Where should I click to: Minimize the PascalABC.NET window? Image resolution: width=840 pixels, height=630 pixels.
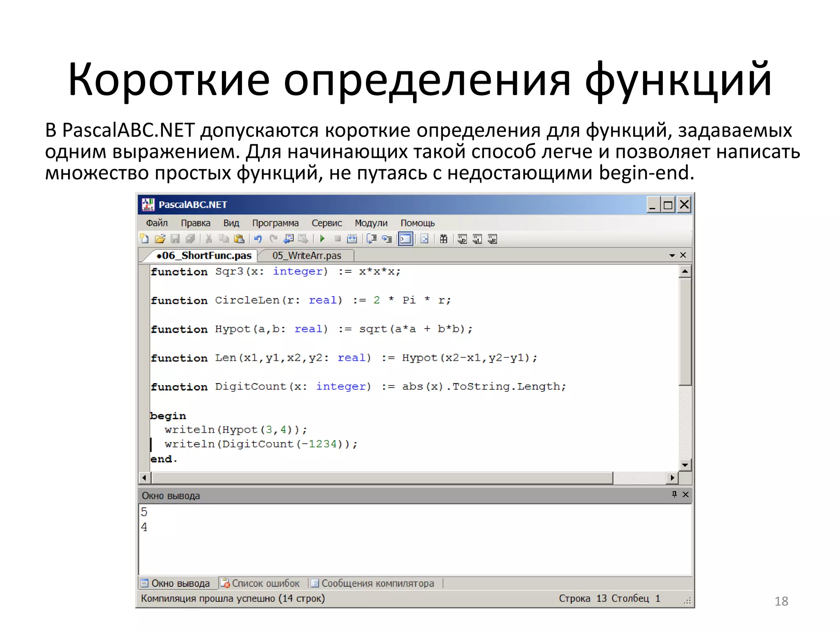pos(653,205)
